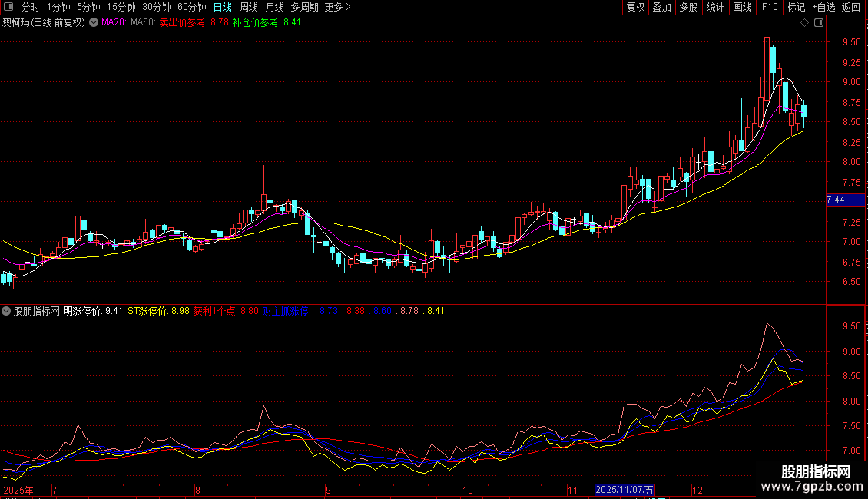The image size is (868, 499).
Task: Click the 获利1个点: 8.80 label
Action: pyautogui.click(x=226, y=311)
